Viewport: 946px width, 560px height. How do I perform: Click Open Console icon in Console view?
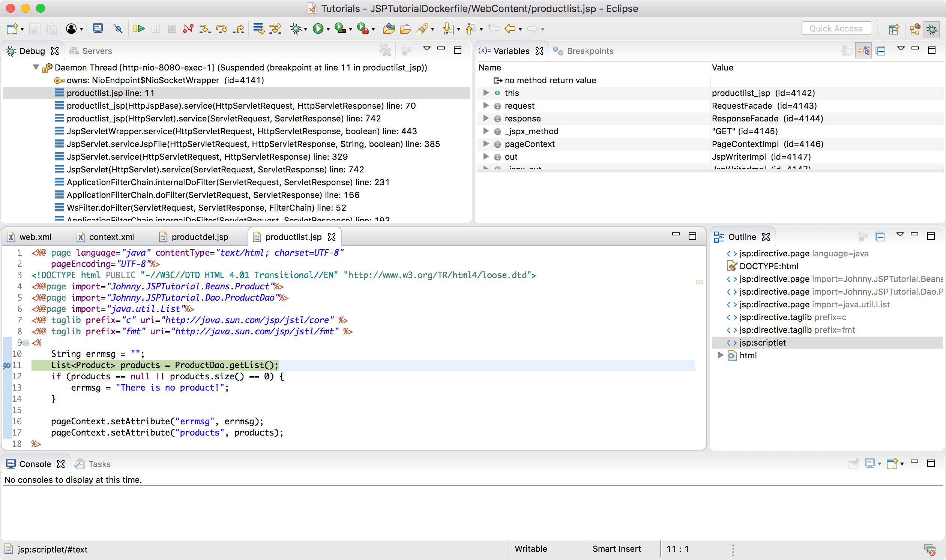click(892, 463)
